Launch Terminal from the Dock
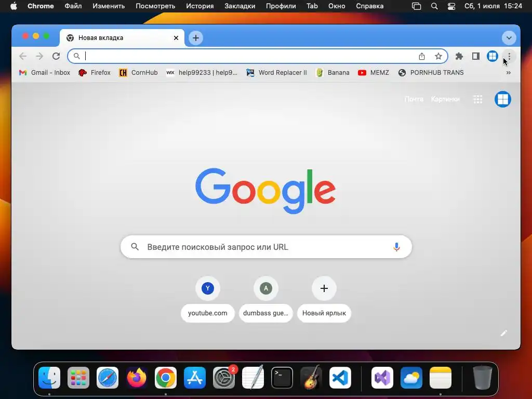Screen dimensions: 532x399 (x=282, y=378)
